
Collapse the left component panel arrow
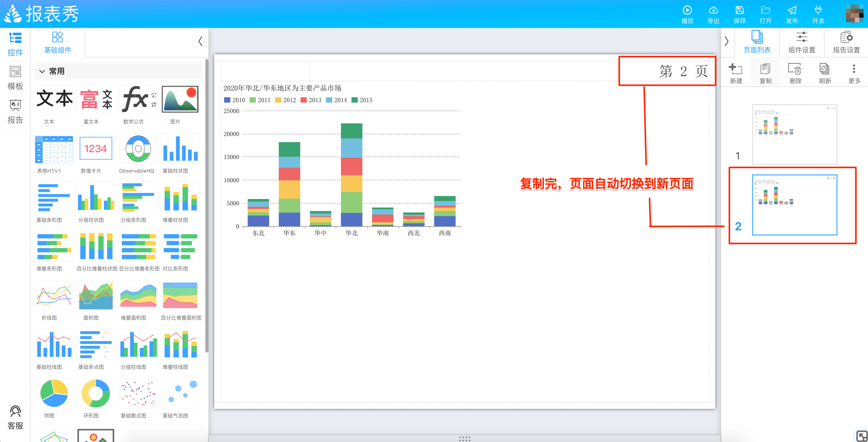200,41
